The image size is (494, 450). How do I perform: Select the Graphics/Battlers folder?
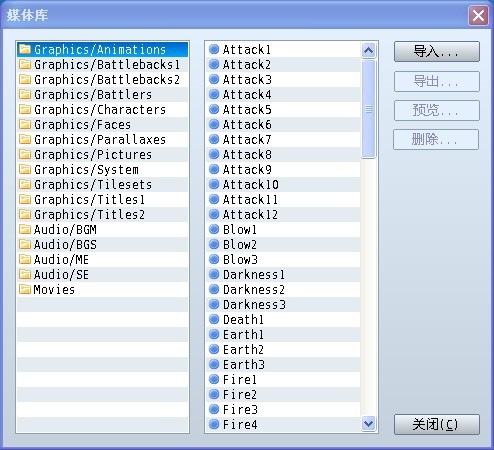point(102,94)
